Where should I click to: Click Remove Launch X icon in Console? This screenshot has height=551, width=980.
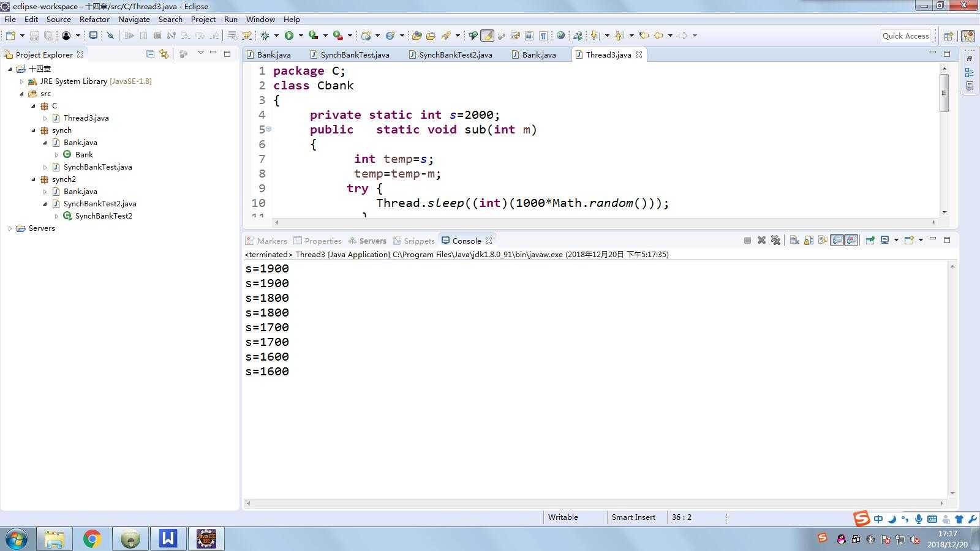click(x=761, y=240)
